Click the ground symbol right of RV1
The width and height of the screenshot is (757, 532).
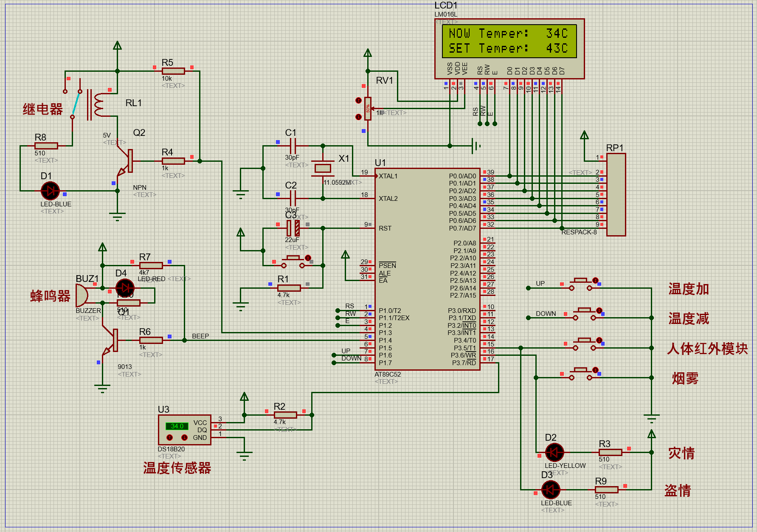tap(476, 146)
